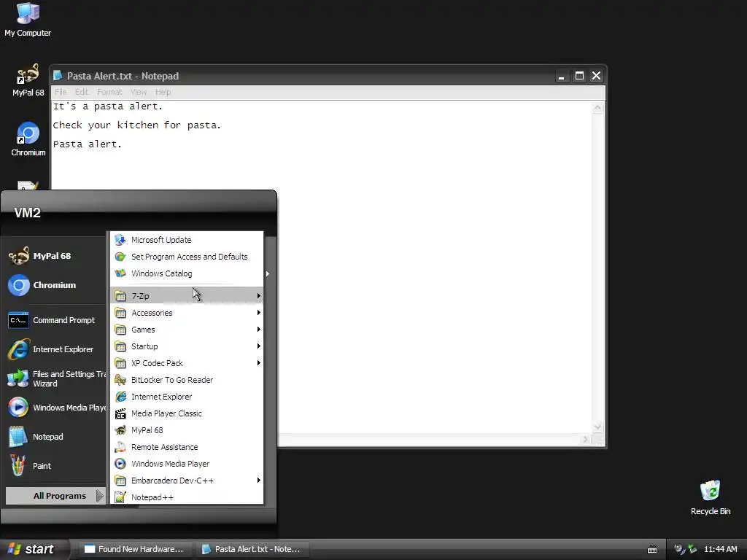This screenshot has height=560, width=747.
Task: Open Microsoft Update in All Programs
Action: 187,240
